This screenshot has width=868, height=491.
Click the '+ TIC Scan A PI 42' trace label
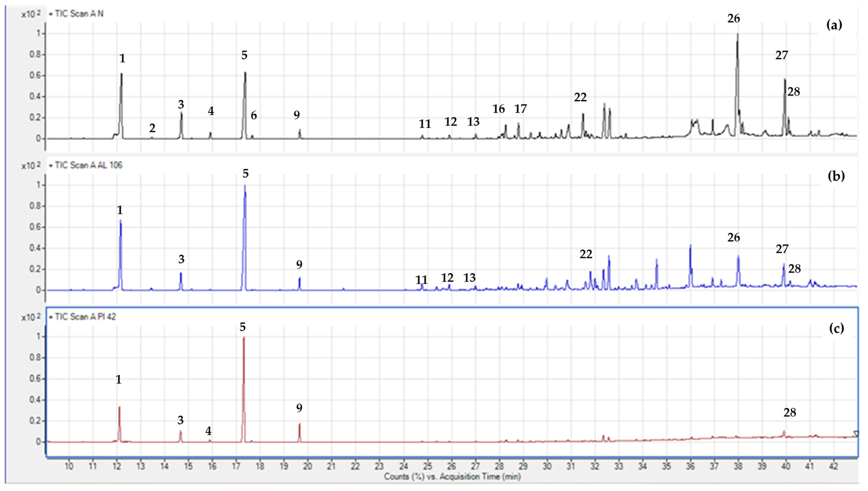coord(83,317)
